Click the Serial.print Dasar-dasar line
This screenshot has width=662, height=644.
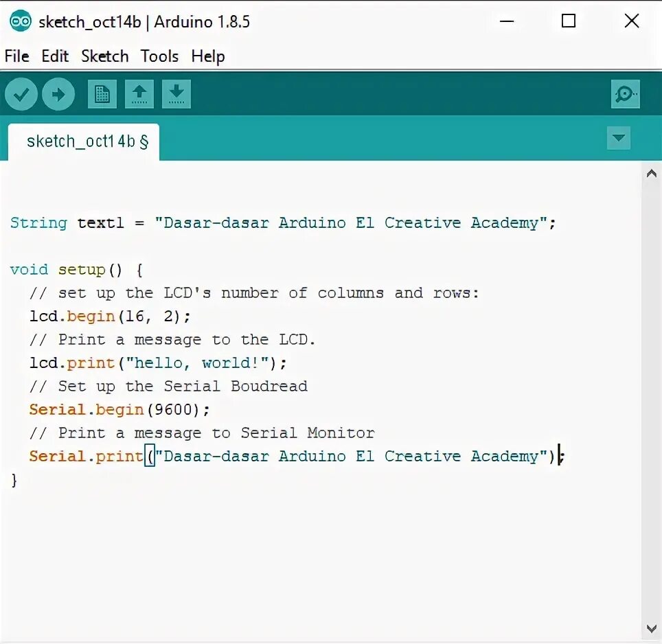[297, 457]
